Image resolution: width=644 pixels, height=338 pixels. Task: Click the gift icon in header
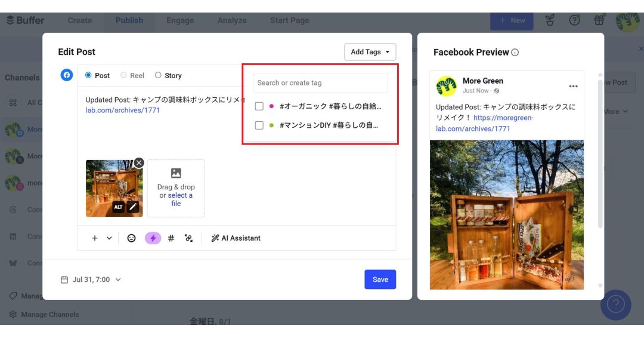pyautogui.click(x=599, y=20)
